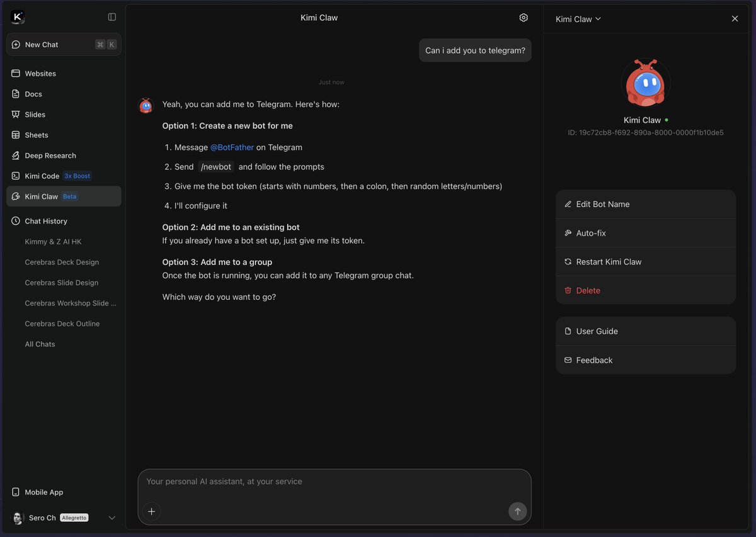756x537 pixels.
Task: Click the red Delete trash icon
Action: 568,290
